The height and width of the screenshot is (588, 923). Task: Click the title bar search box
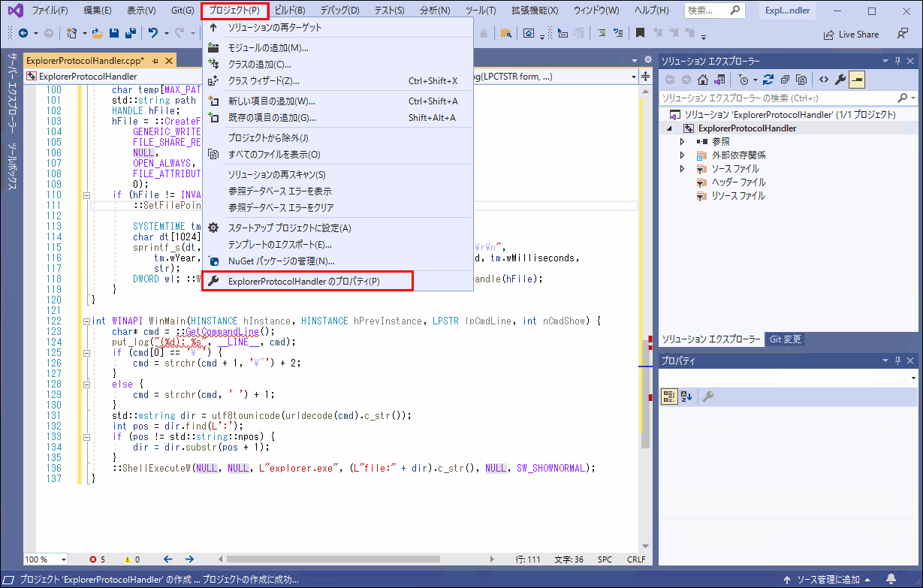(x=714, y=11)
